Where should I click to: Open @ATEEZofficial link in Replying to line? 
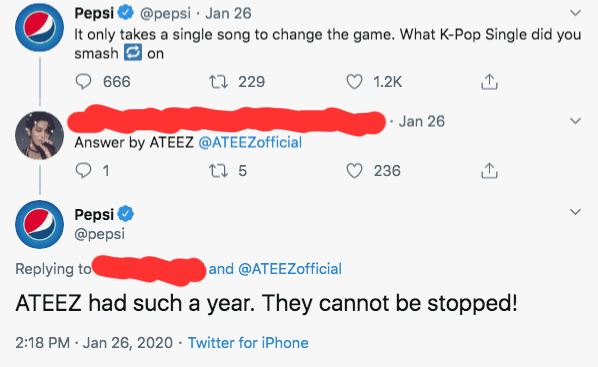click(290, 269)
